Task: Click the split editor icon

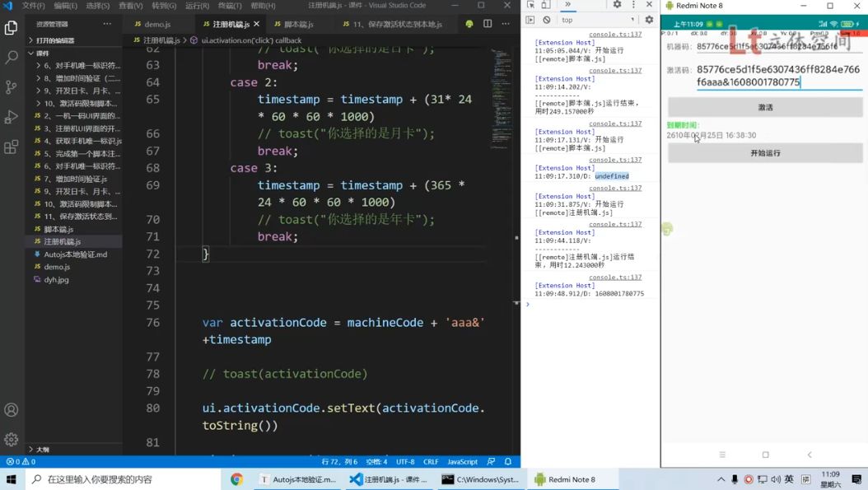Action: click(x=488, y=25)
